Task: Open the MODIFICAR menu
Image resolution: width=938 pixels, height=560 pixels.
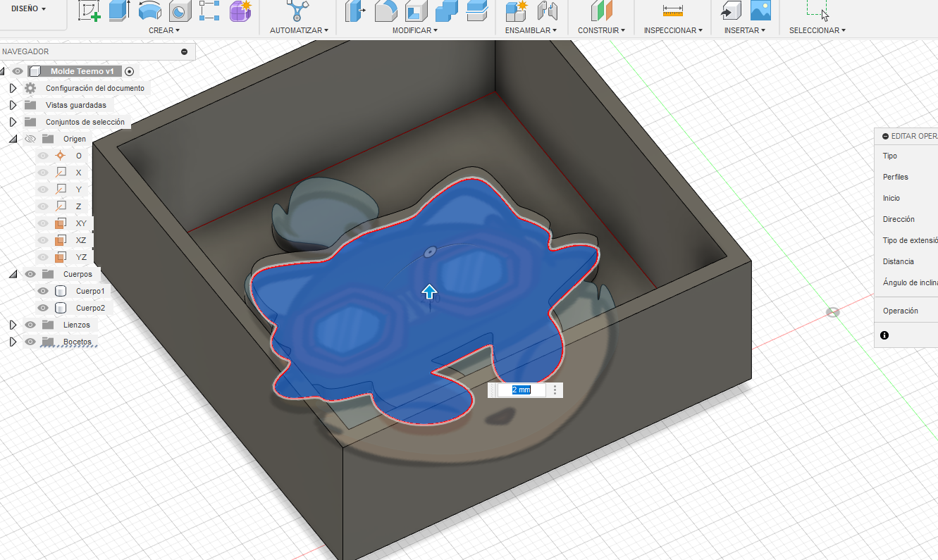Action: coord(415,30)
